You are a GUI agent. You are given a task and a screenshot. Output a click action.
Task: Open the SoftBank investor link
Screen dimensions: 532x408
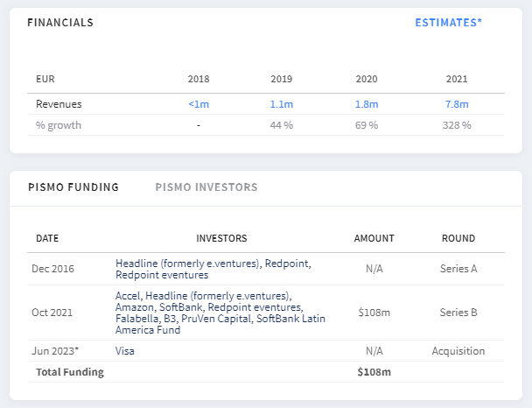[x=180, y=307]
